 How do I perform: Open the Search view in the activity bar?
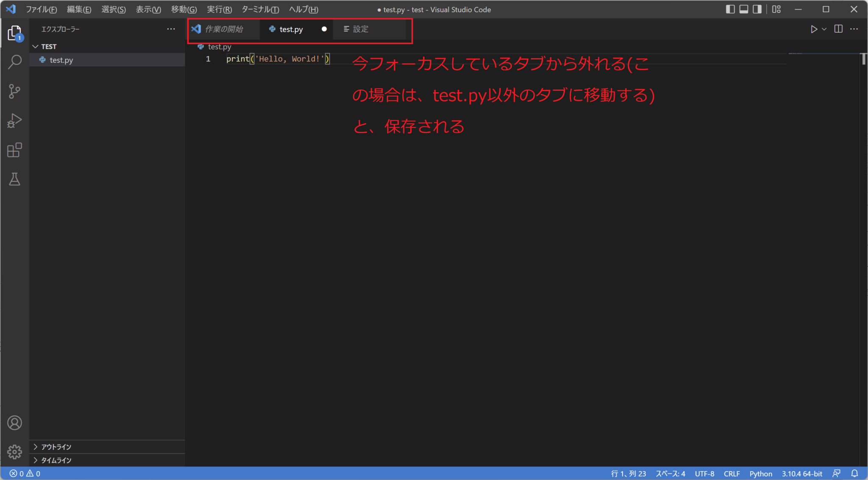(x=15, y=62)
